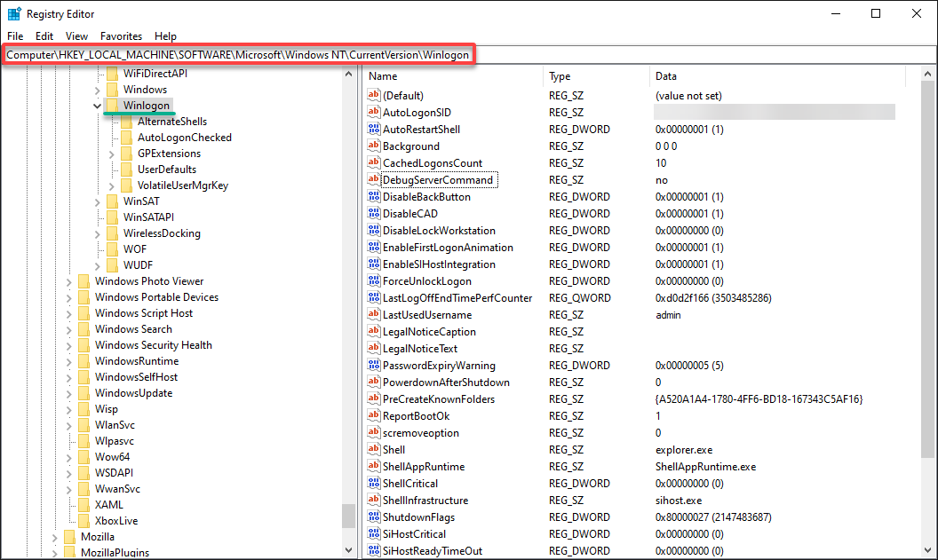
Task: Click the DWORD icon beside EnableSIHostIntegration
Action: (374, 264)
